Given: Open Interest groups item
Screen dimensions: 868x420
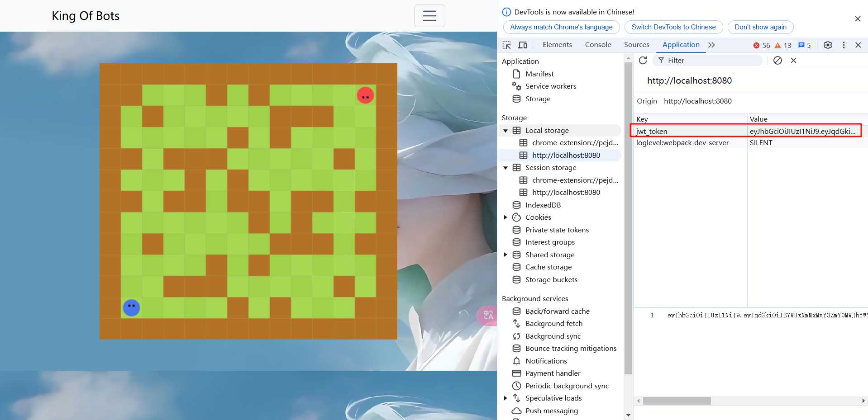Looking at the screenshot, I should click(x=550, y=242).
